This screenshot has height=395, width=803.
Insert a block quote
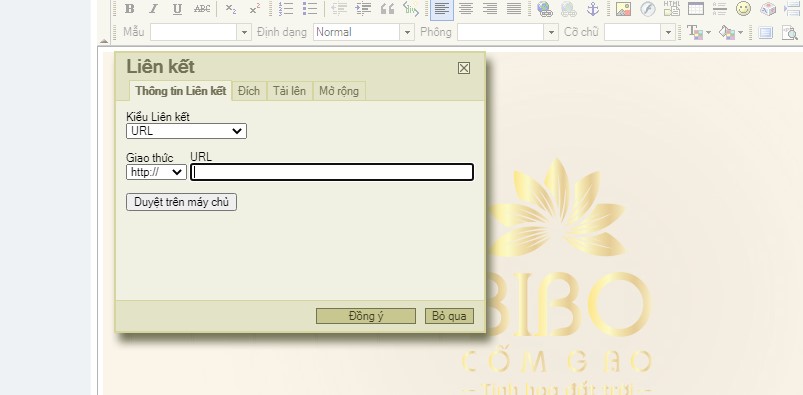tap(388, 9)
